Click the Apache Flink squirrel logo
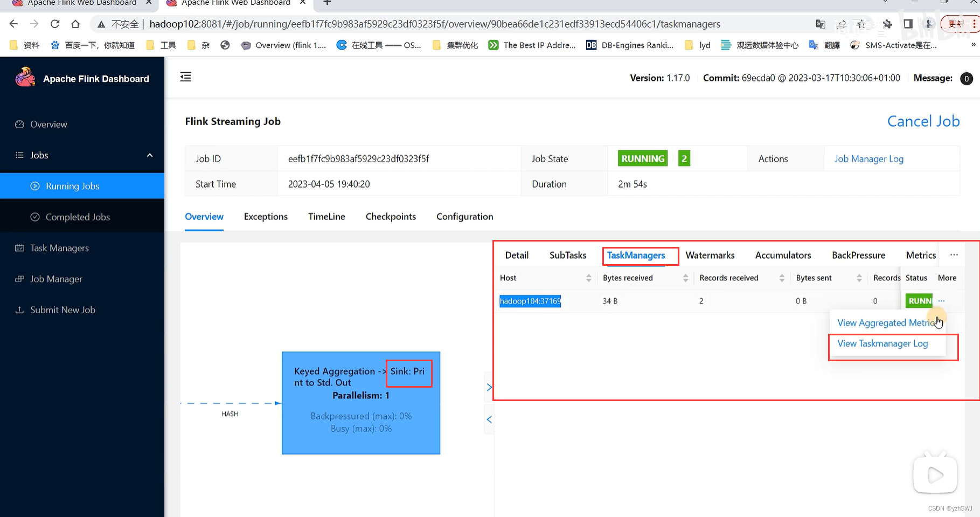The image size is (980, 517). 25,78
